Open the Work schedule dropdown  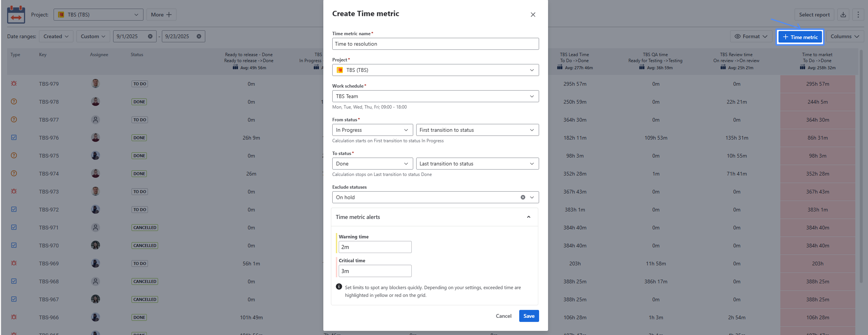pos(435,96)
